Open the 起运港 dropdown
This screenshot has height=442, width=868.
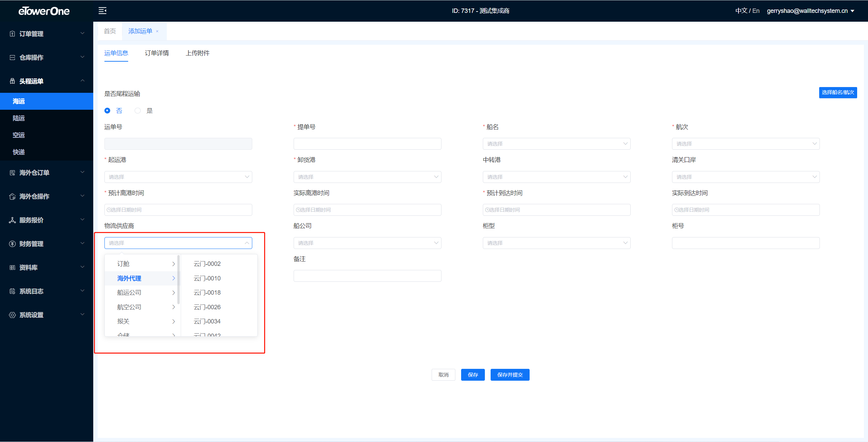(178, 177)
